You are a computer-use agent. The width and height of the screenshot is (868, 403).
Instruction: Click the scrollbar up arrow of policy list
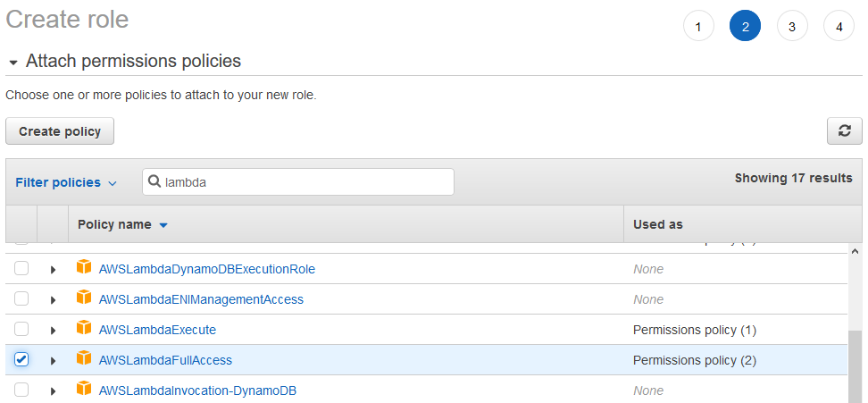click(x=855, y=249)
